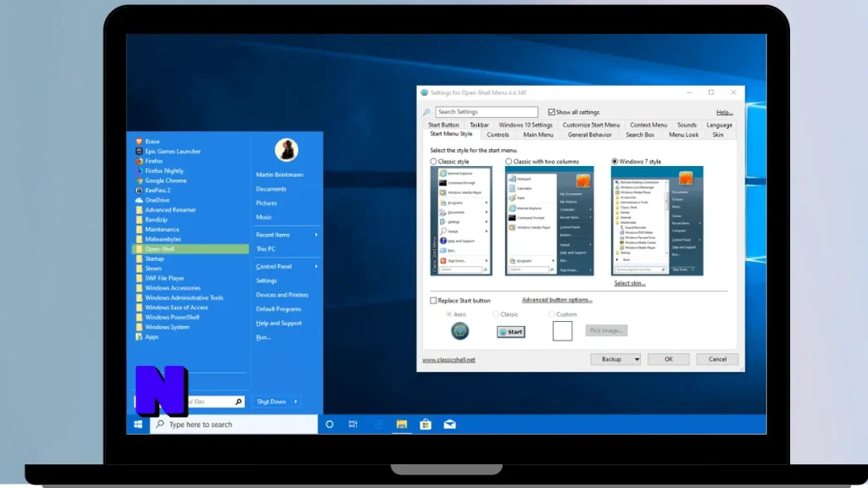This screenshot has height=488, width=868.
Task: Open the OneDrive cloud icon
Action: [x=139, y=200]
